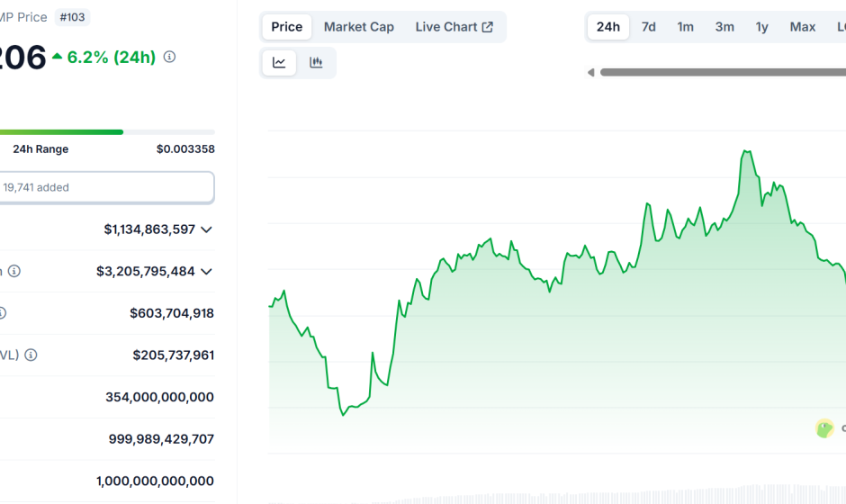Click the horizontal scrollbar above chart
Image resolution: width=846 pixels, height=504 pixels.
click(722, 72)
